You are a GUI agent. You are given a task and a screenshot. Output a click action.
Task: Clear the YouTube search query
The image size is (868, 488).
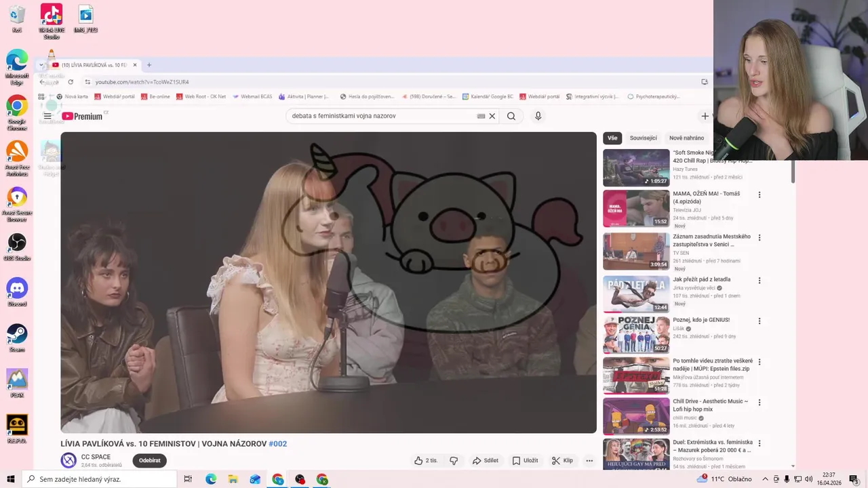(492, 116)
